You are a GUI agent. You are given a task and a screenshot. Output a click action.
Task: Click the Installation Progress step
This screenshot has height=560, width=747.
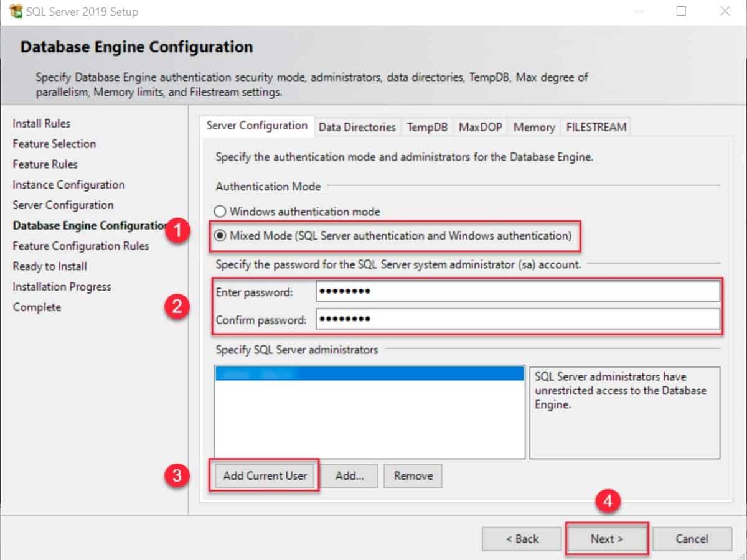coord(62,287)
